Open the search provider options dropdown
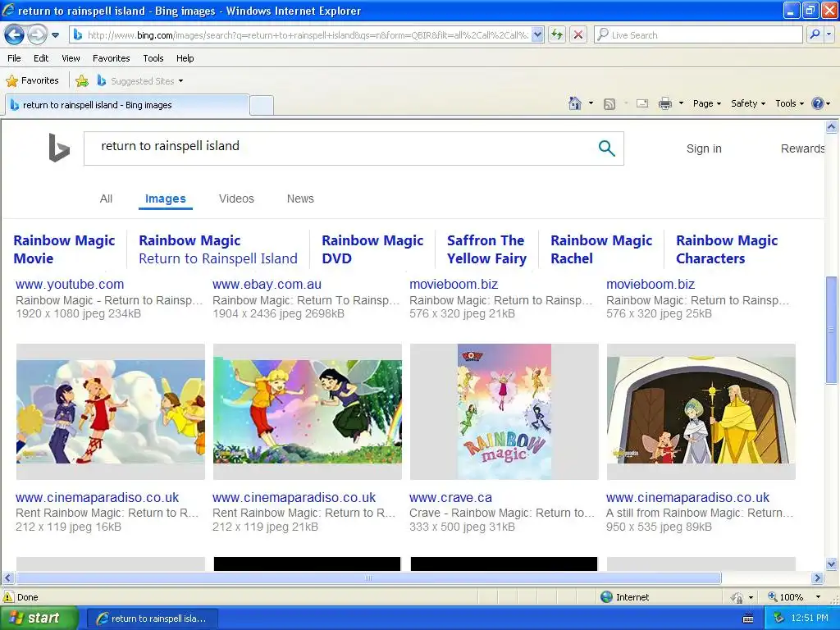 [829, 35]
